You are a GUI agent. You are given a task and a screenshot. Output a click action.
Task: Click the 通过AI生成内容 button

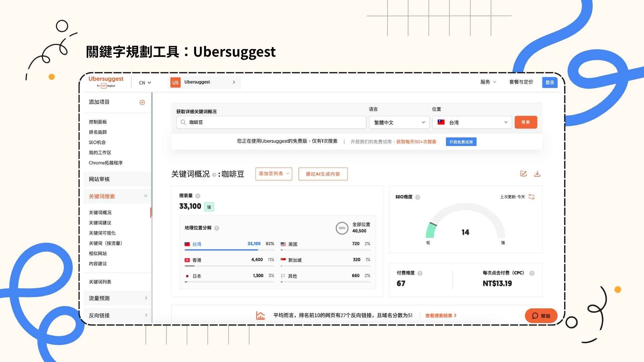click(x=323, y=174)
